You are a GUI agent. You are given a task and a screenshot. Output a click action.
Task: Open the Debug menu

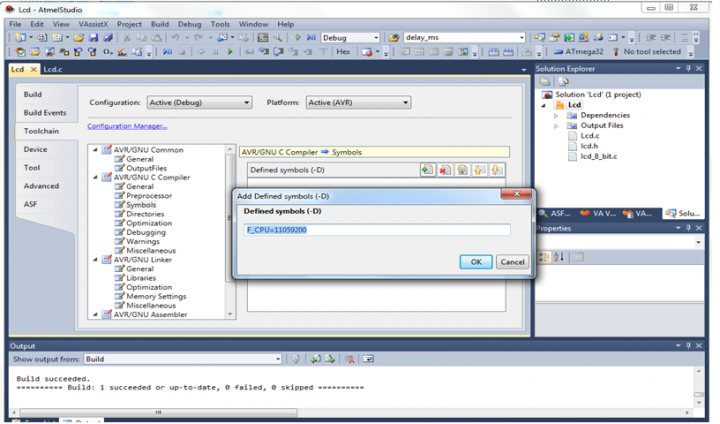[x=189, y=24]
